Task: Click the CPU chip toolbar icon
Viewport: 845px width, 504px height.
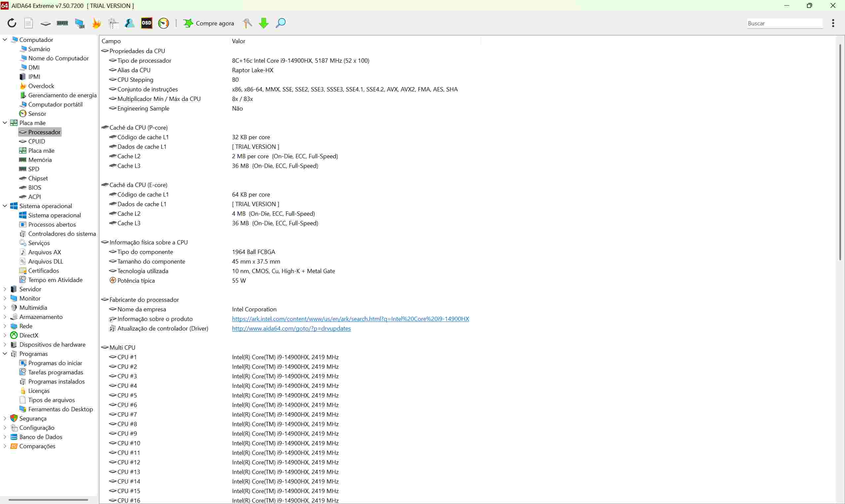Action: [x=46, y=23]
